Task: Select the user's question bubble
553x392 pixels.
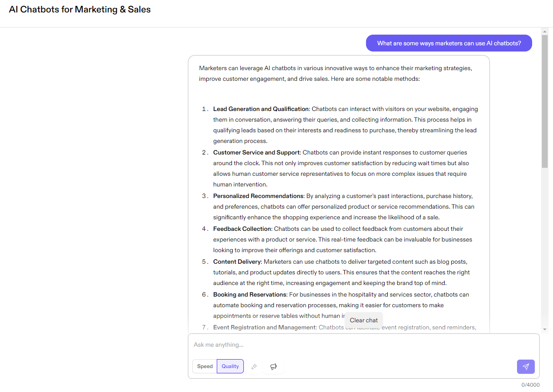Action: tap(449, 43)
